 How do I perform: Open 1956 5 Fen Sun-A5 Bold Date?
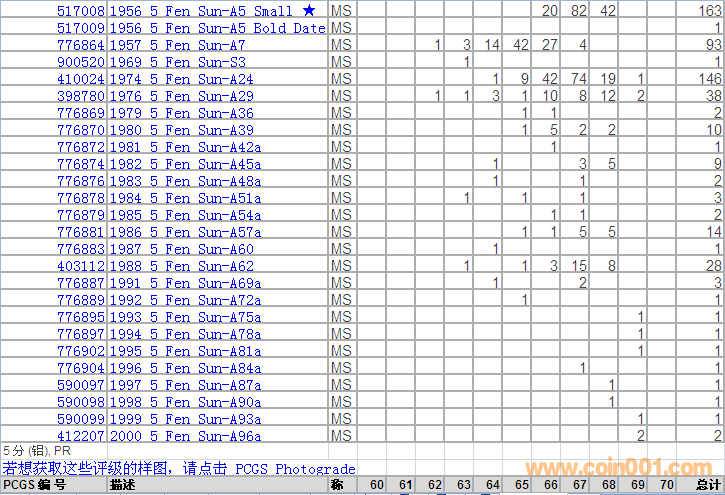click(x=218, y=28)
